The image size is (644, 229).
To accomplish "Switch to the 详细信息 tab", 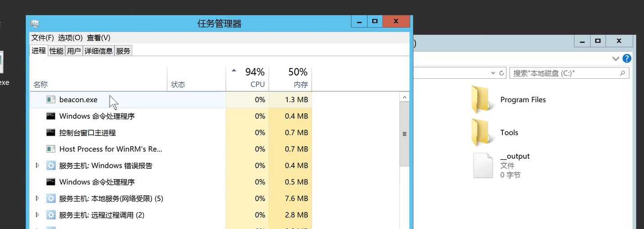I will [x=98, y=51].
